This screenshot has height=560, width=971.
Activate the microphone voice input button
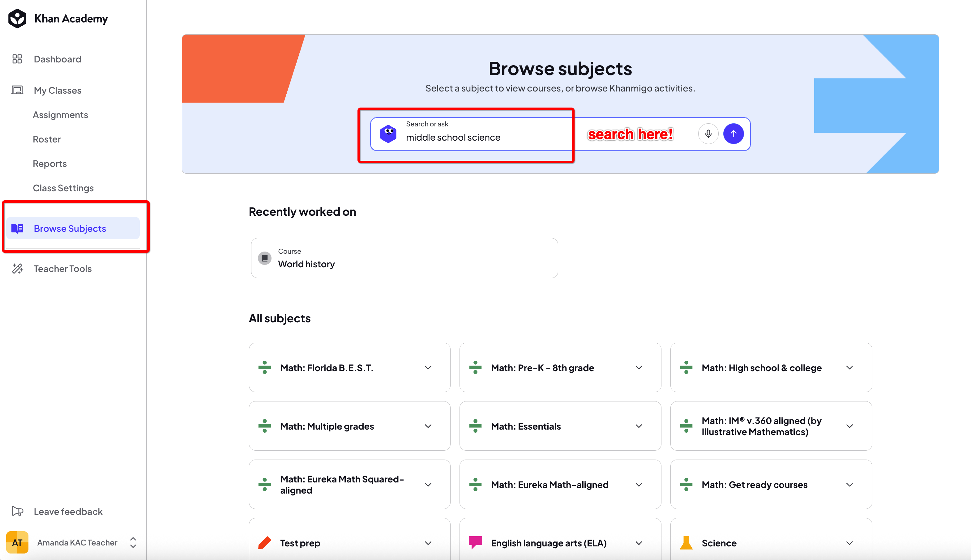708,134
